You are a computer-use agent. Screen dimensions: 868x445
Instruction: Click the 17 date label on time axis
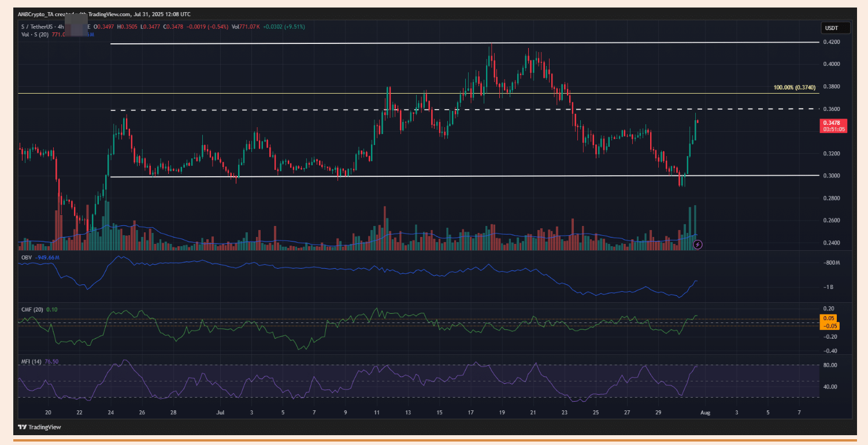pyautogui.click(x=470, y=413)
